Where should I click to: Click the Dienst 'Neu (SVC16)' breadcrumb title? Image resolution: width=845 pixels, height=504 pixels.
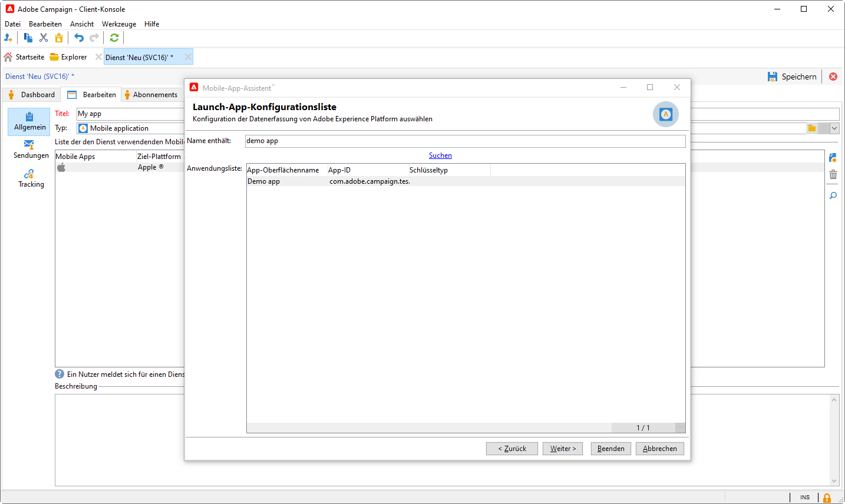(40, 77)
